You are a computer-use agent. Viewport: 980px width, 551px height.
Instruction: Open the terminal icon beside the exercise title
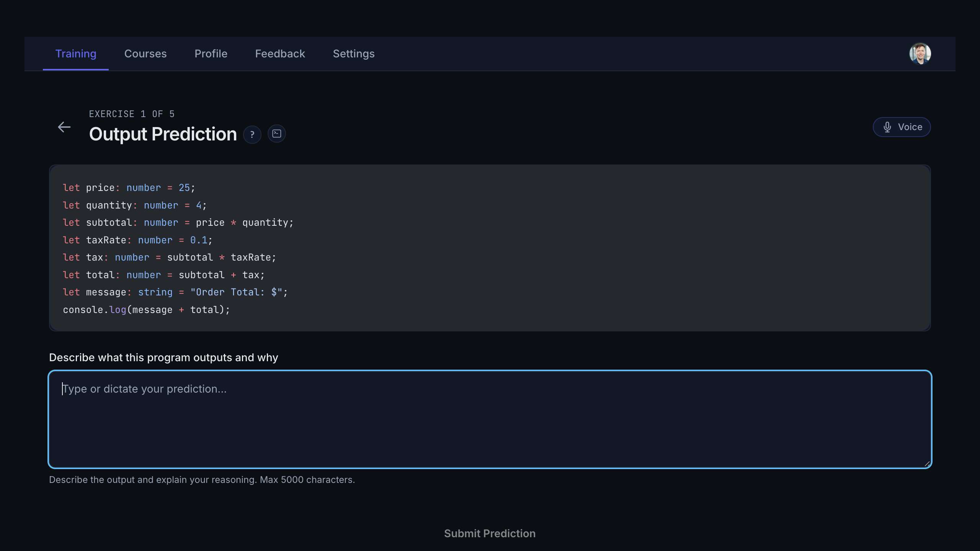pos(276,134)
